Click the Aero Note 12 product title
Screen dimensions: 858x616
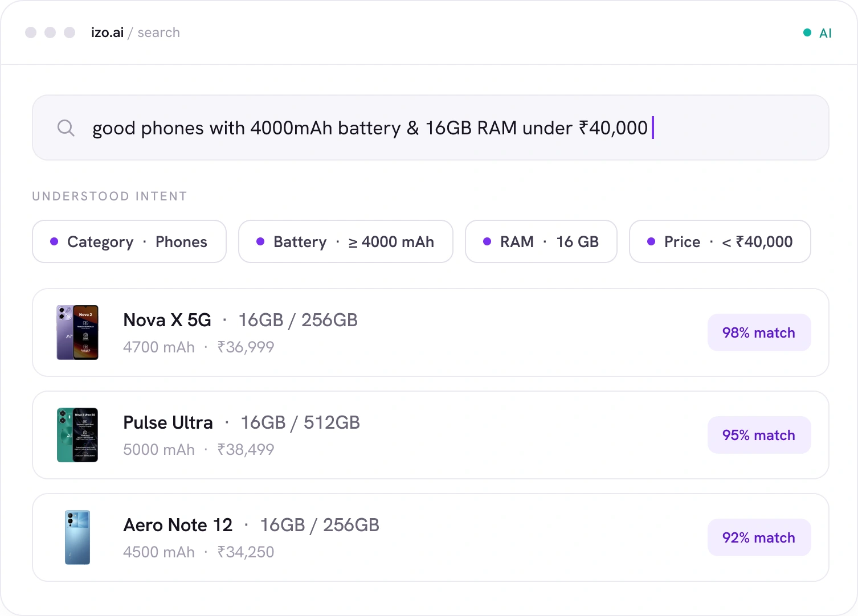pyautogui.click(x=178, y=525)
